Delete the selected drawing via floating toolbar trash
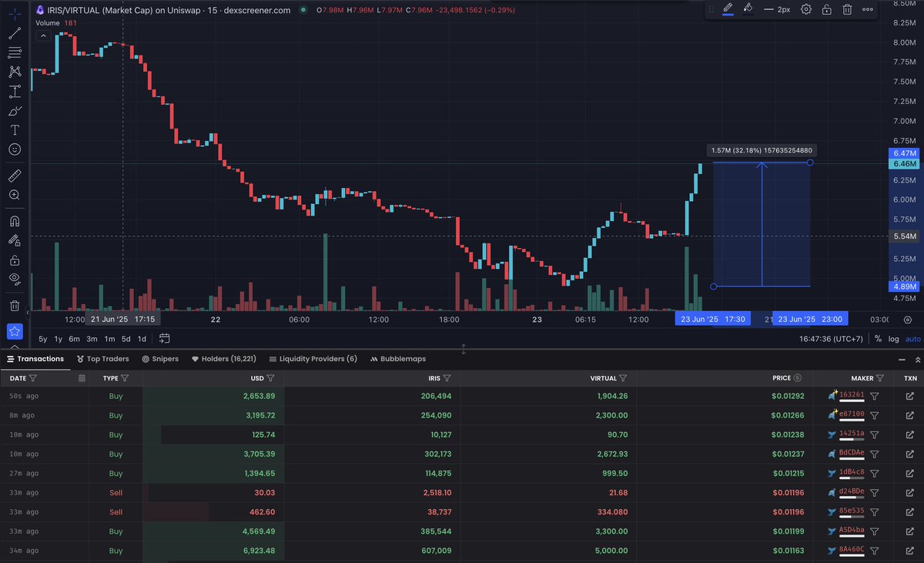 click(x=847, y=9)
